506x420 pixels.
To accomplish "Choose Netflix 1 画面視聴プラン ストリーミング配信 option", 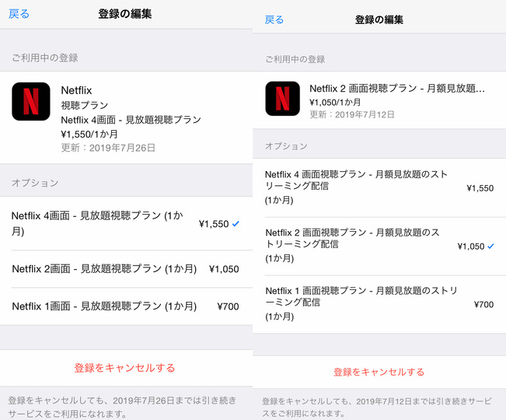I will (x=379, y=304).
